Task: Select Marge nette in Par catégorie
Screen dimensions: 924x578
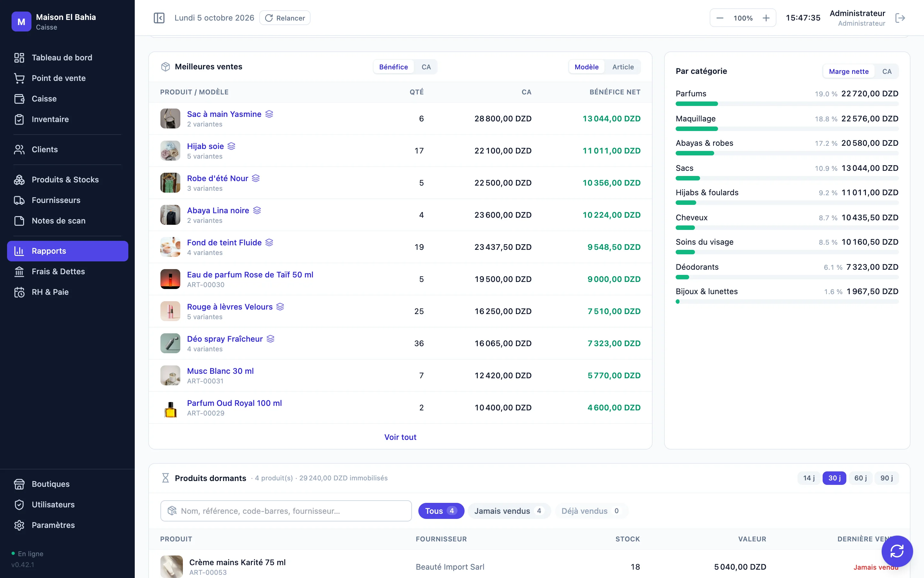Action: [x=848, y=72]
